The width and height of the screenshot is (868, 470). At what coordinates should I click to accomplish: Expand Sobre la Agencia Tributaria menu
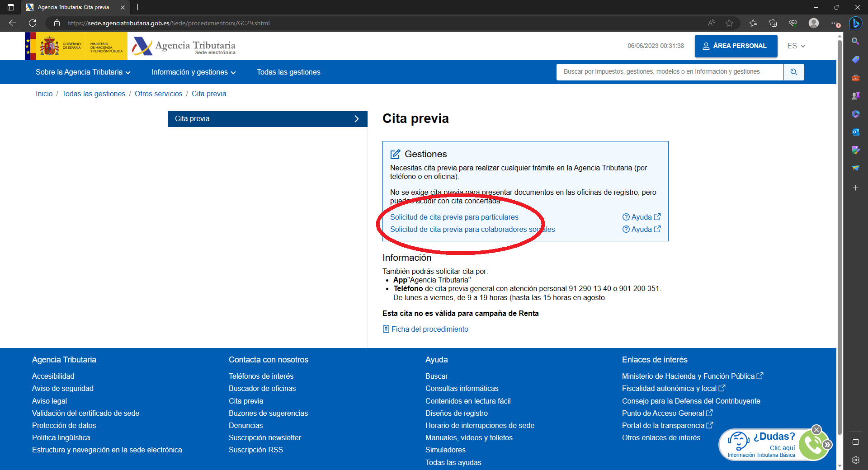click(x=83, y=72)
